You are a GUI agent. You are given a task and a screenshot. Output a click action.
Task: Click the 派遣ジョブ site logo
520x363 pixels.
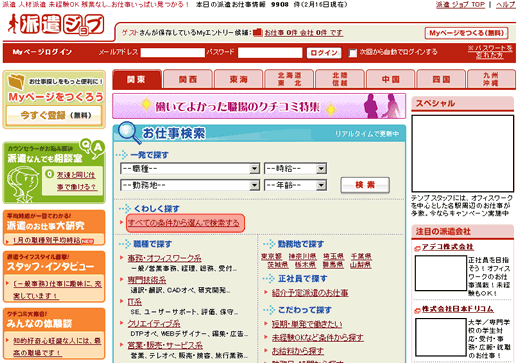pos(56,25)
